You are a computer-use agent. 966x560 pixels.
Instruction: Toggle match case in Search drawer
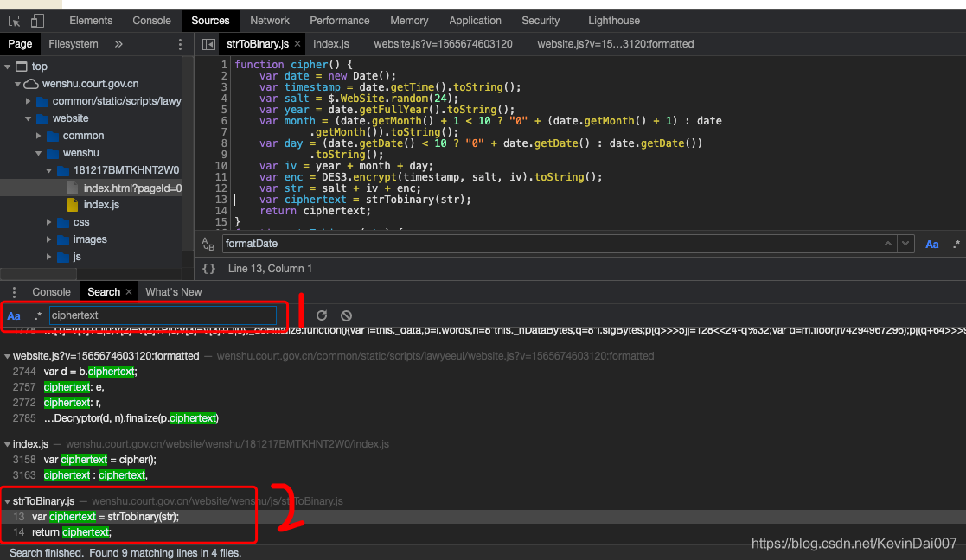(x=14, y=315)
